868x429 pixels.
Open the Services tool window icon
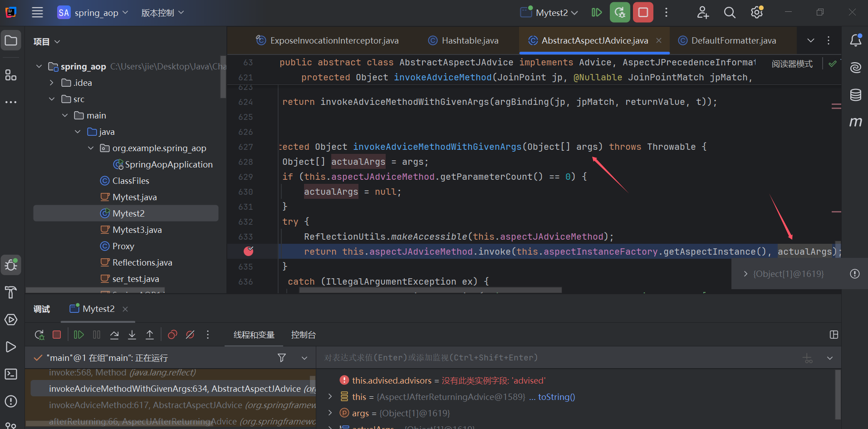click(11, 320)
